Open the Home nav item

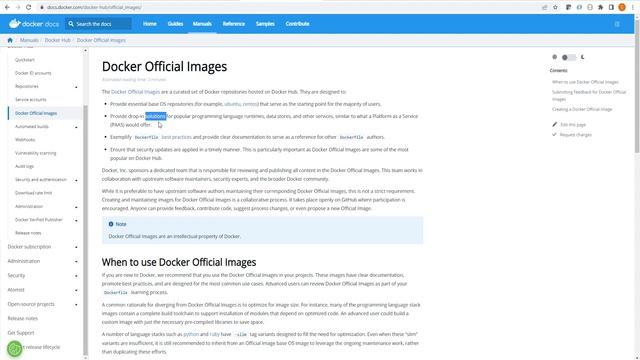pos(150,24)
